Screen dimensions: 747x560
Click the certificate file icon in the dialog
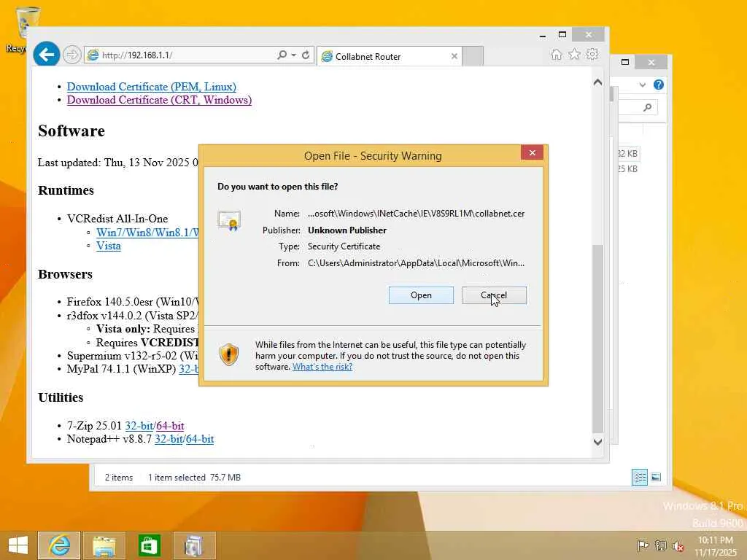coord(229,220)
